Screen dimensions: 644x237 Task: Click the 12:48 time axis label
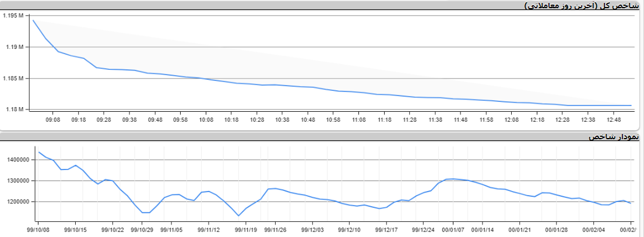pyautogui.click(x=613, y=119)
